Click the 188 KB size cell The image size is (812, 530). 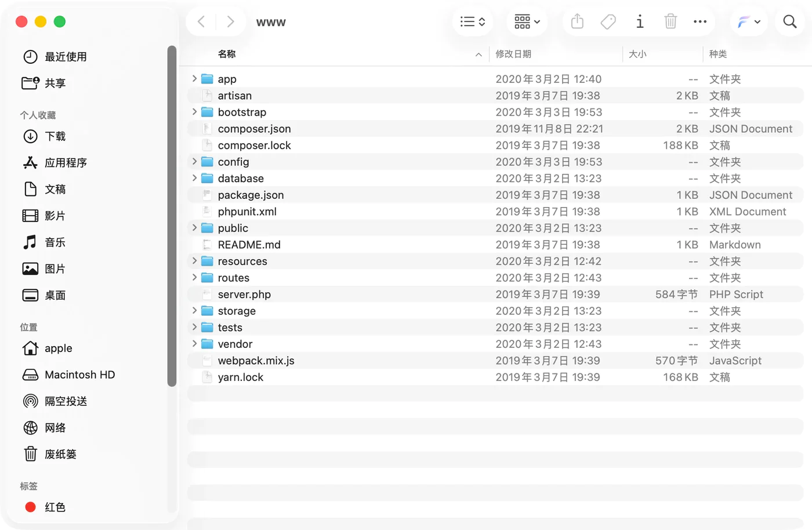click(x=680, y=146)
